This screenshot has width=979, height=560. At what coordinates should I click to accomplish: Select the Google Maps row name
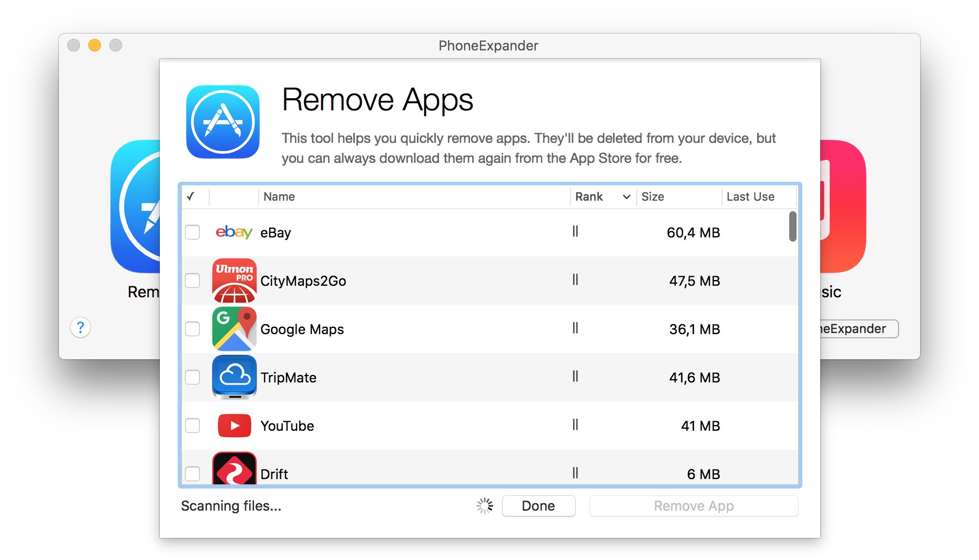point(302,329)
